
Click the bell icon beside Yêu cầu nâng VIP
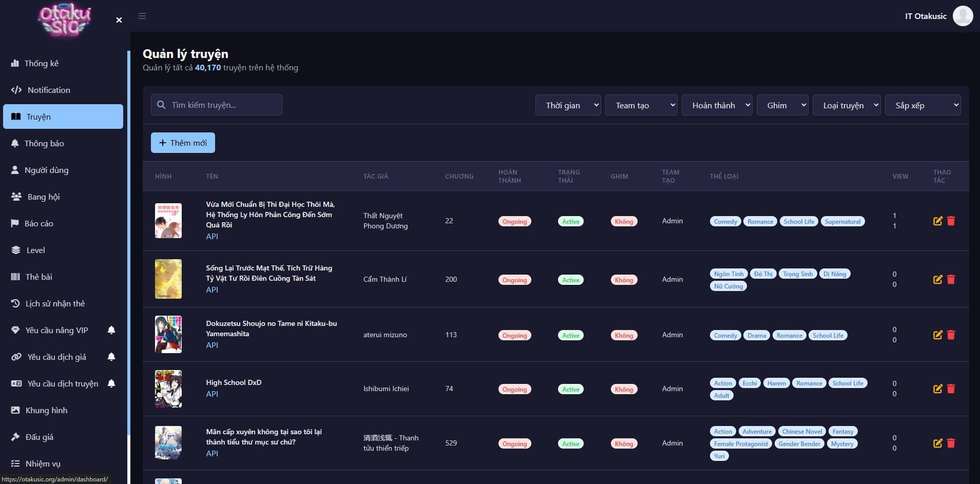point(111,330)
